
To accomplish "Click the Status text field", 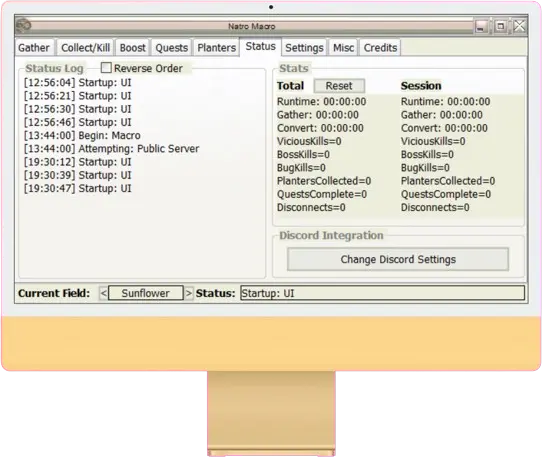I will 383,293.
